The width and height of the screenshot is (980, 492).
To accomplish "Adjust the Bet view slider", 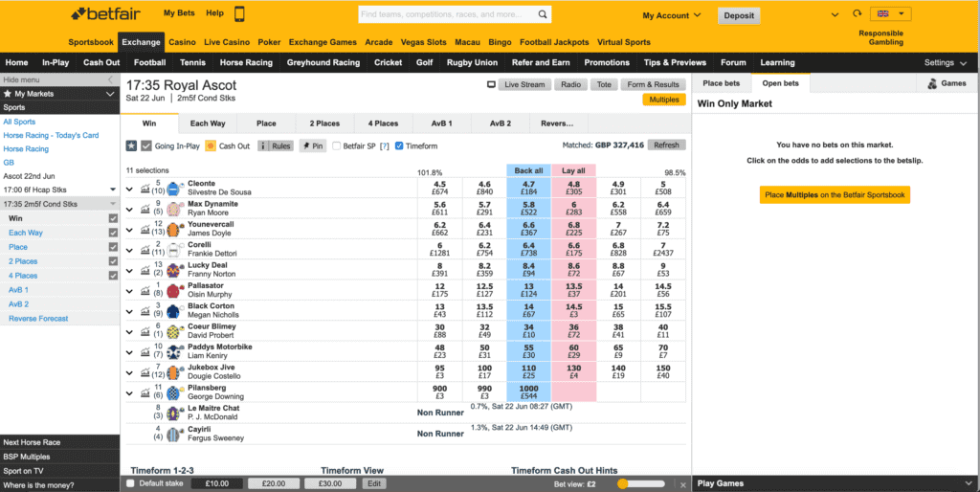I will click(x=623, y=484).
